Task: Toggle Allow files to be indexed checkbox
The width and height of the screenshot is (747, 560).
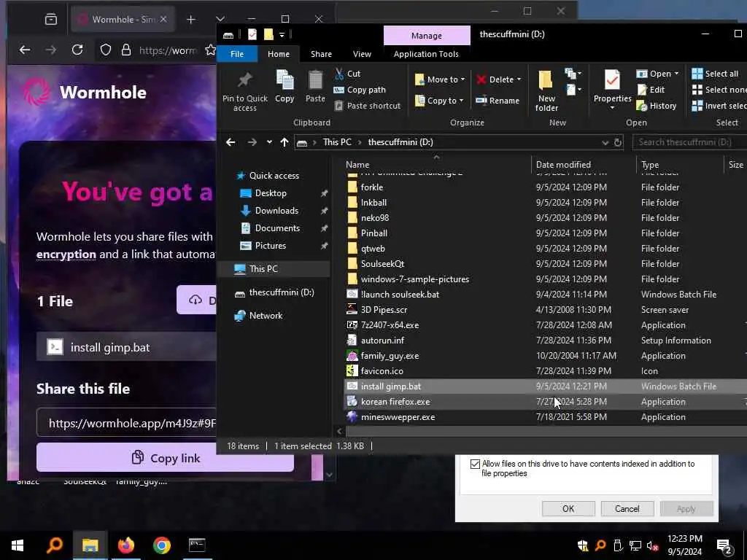Action: click(474, 464)
